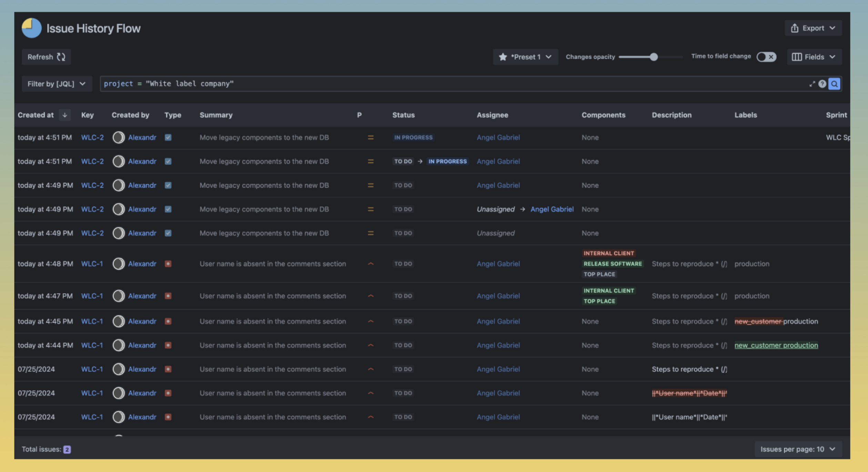
Task: Expand the JQL editor with the arrows icon
Action: [x=812, y=84]
